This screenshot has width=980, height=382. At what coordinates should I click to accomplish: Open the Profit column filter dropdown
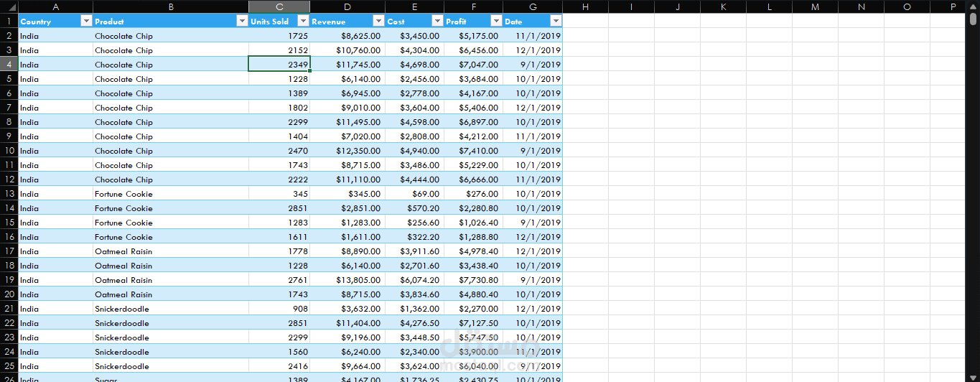click(x=496, y=21)
